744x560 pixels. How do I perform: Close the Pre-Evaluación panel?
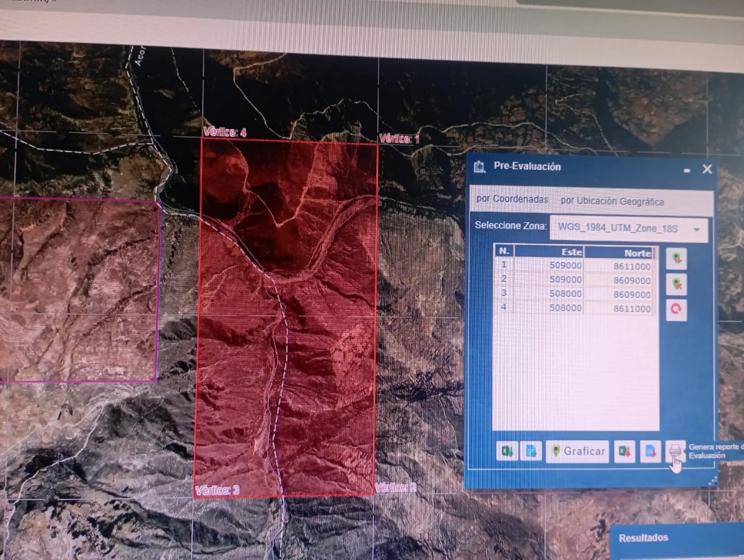pyautogui.click(x=707, y=169)
